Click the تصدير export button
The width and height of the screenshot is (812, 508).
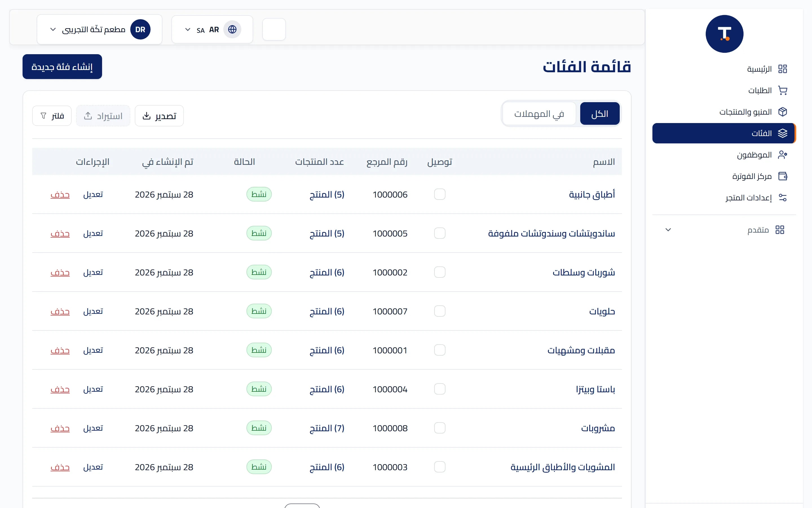159,116
